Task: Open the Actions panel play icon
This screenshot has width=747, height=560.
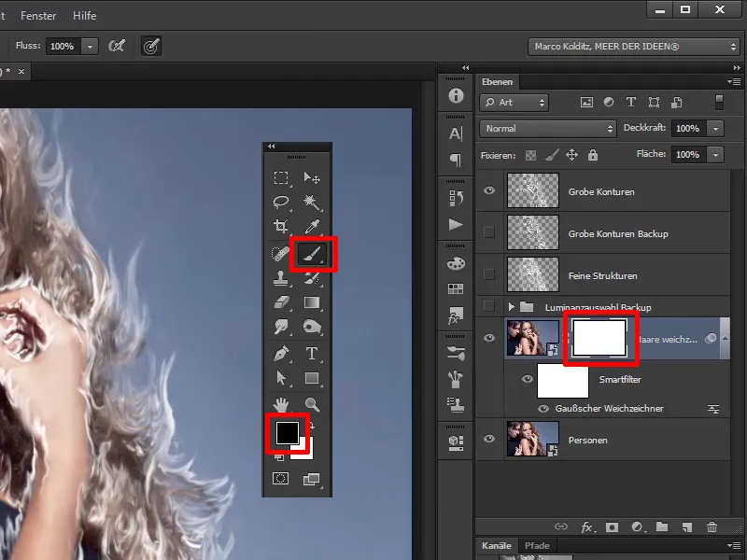Action: pyautogui.click(x=456, y=224)
